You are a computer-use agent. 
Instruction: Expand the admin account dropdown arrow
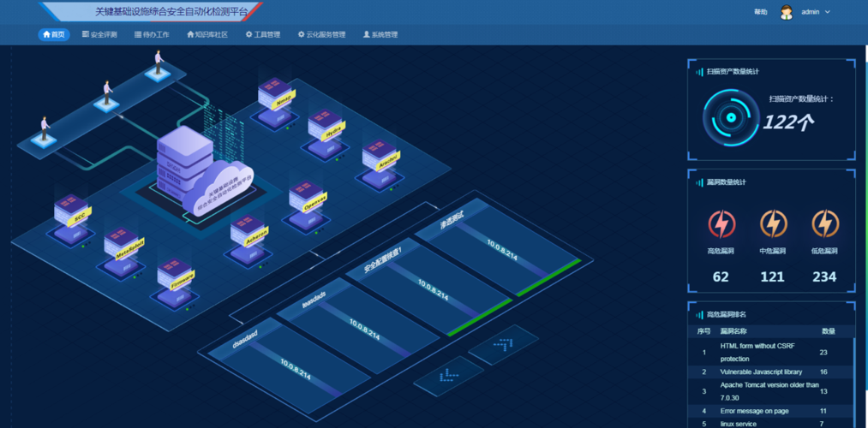pos(828,12)
